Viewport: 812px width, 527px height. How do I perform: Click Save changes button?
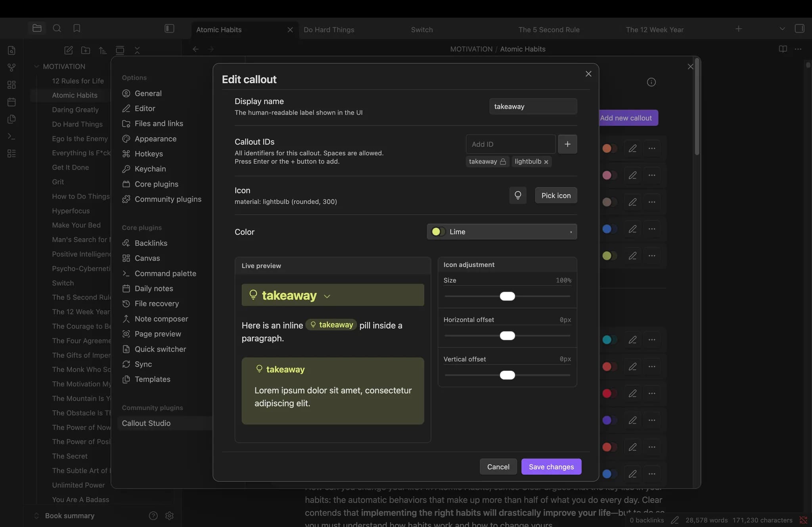tap(551, 467)
